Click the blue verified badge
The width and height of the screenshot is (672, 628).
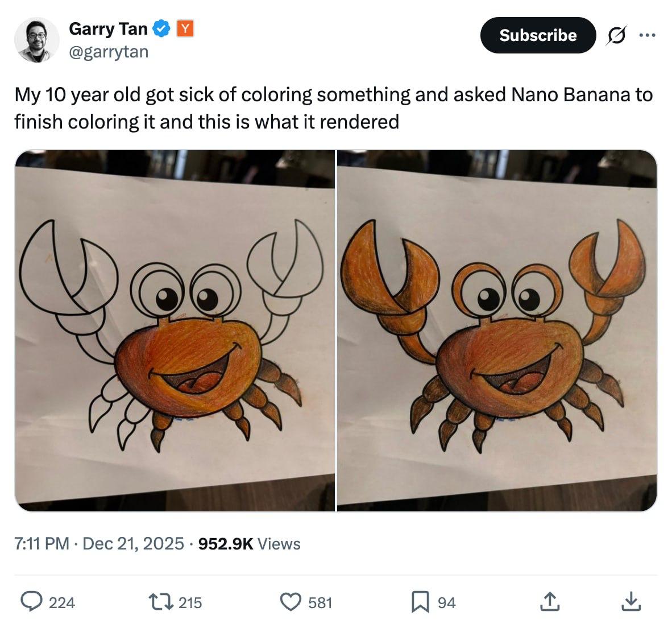[163, 28]
